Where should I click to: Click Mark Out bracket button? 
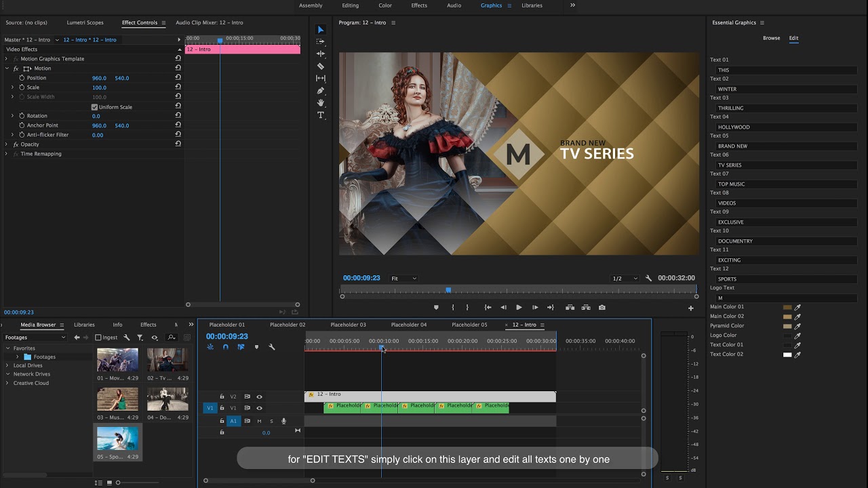tap(467, 308)
